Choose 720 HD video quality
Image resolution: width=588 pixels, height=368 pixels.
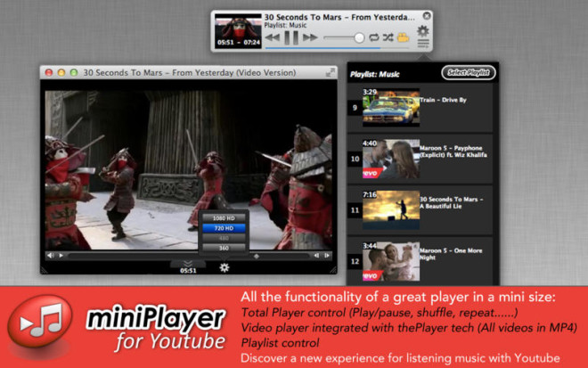tap(224, 228)
